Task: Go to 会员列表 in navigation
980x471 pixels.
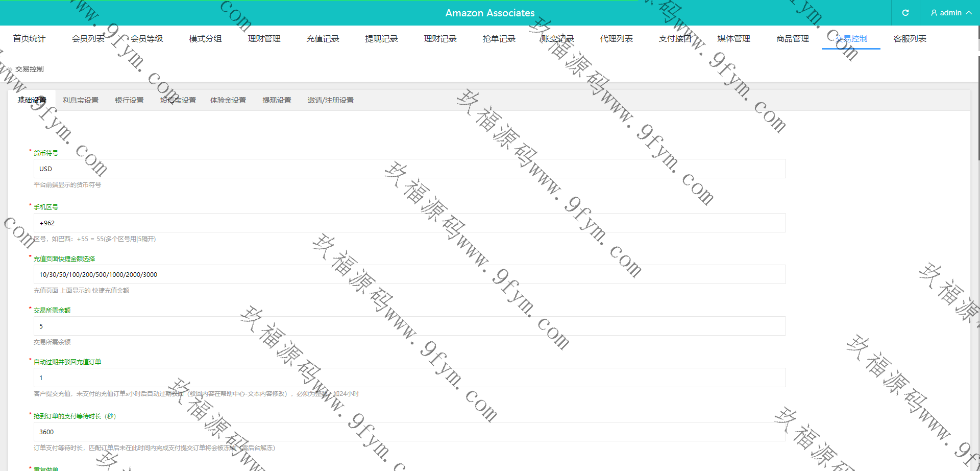Action: (88, 39)
